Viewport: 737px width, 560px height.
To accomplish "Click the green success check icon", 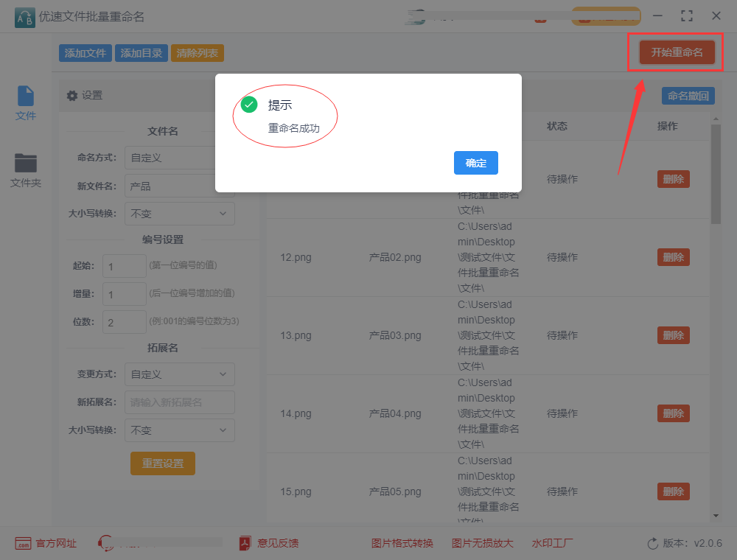I will pos(249,105).
